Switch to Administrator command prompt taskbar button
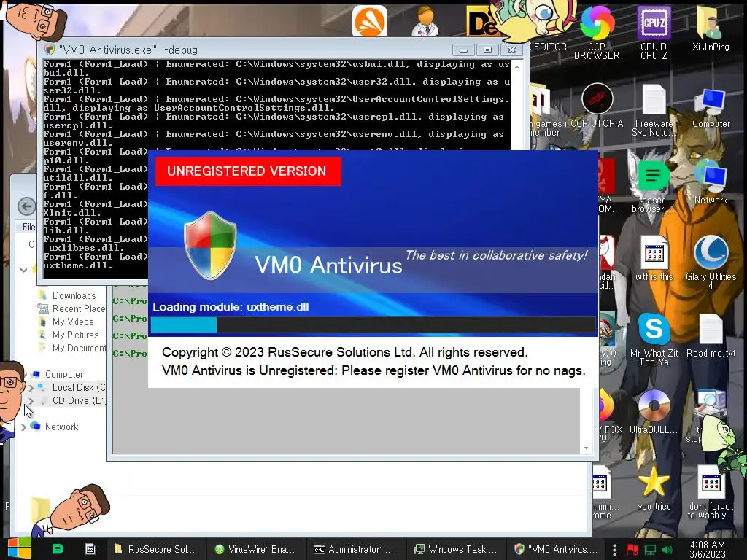 point(355,549)
